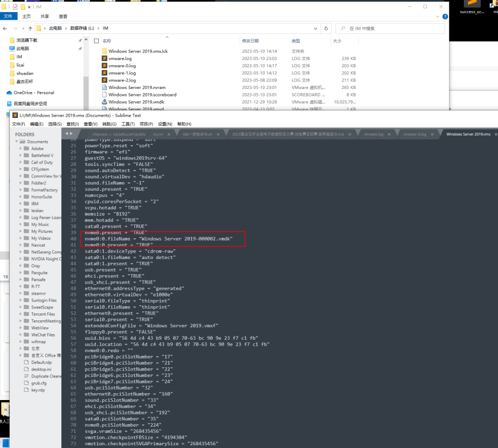Close the vmware.log tab
The image size is (498, 448).
[x=389, y=134]
